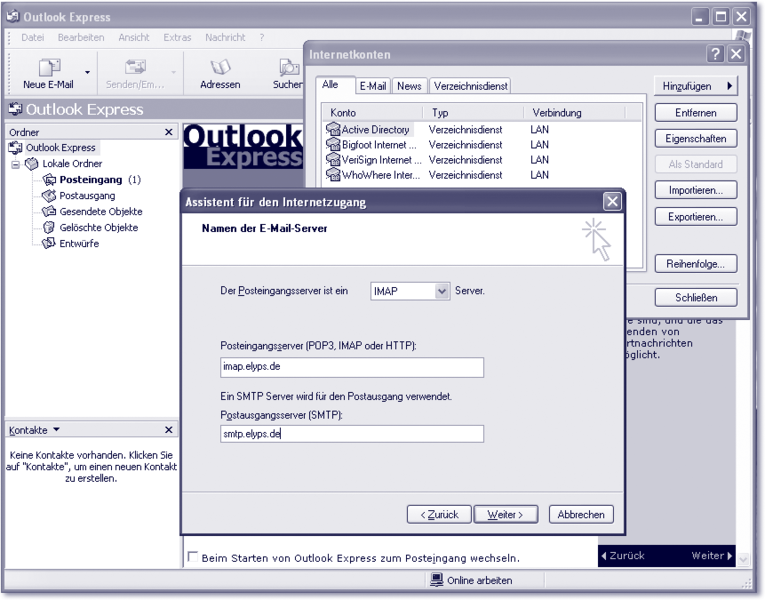The height and width of the screenshot is (600, 765).
Task: Enable switching to Posteingang on startup
Action: pyautogui.click(x=193, y=557)
